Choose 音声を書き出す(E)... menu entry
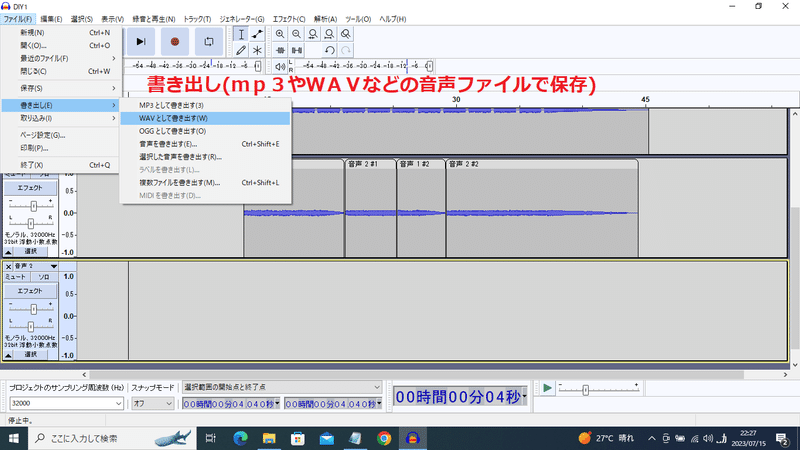800x450 pixels. click(206, 144)
